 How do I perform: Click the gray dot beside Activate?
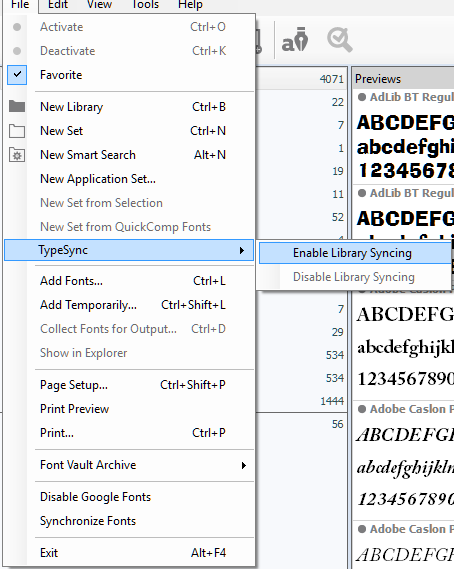[x=17, y=27]
